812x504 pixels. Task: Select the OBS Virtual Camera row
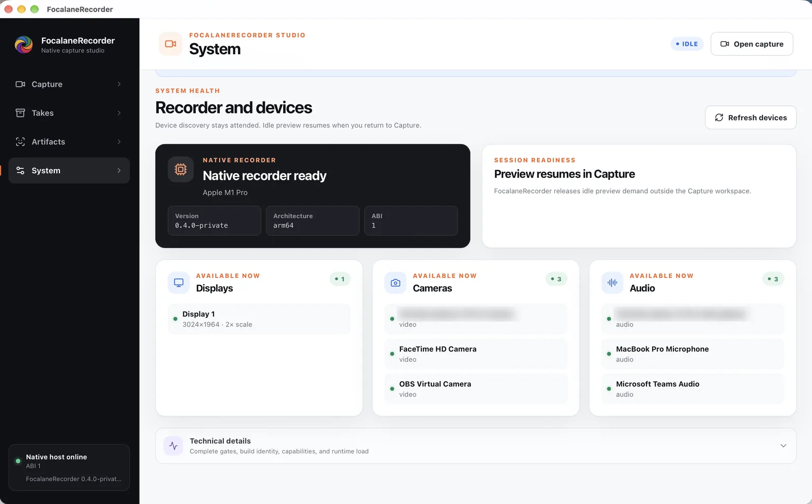[x=476, y=389]
